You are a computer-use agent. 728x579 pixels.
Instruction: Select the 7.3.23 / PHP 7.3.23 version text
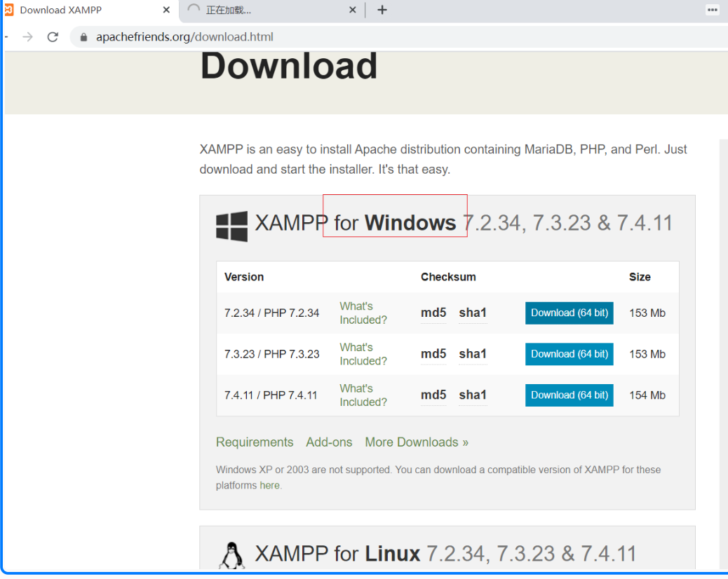(x=271, y=354)
